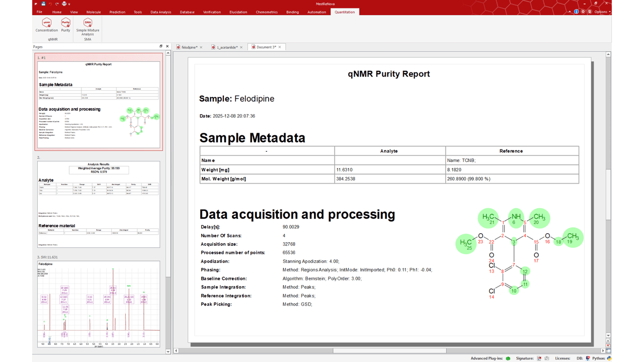Click the Save icon in quick access toolbar
This screenshot has width=644, height=362.
pos(44,4)
